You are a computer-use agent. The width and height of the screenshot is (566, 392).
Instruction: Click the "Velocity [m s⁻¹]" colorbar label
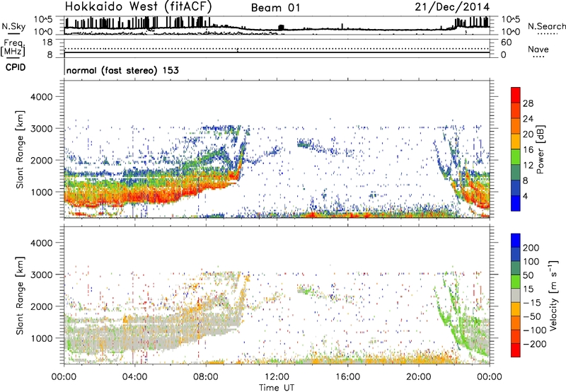coord(553,295)
